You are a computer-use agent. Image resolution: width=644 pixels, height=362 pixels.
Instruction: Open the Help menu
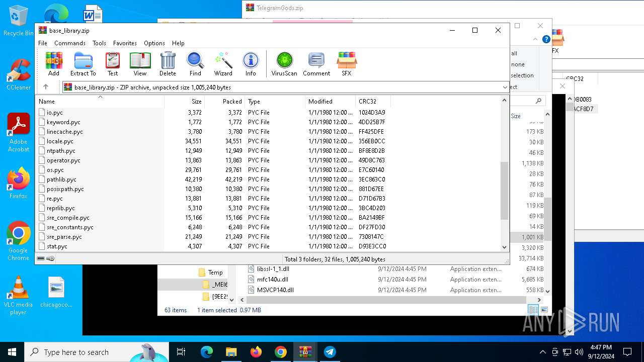click(178, 43)
